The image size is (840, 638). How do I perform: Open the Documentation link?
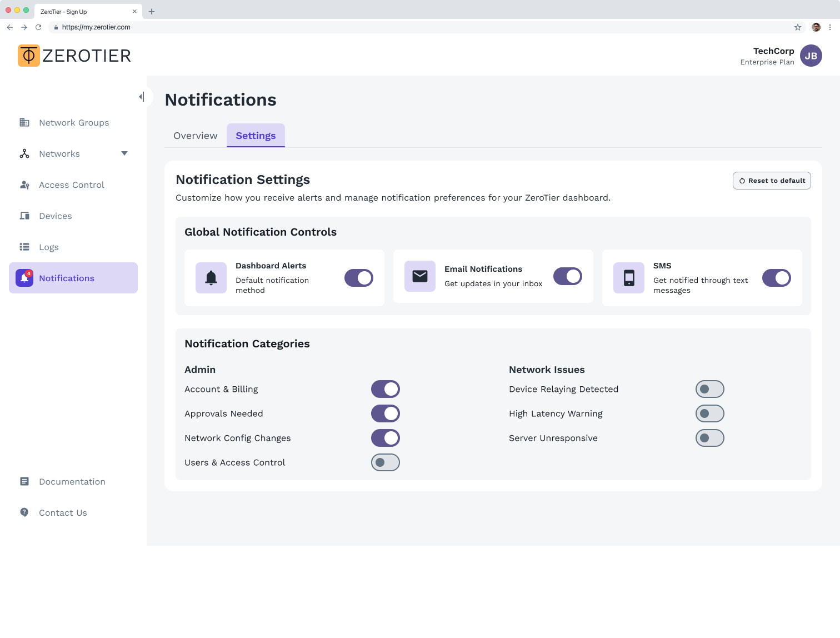tap(73, 481)
